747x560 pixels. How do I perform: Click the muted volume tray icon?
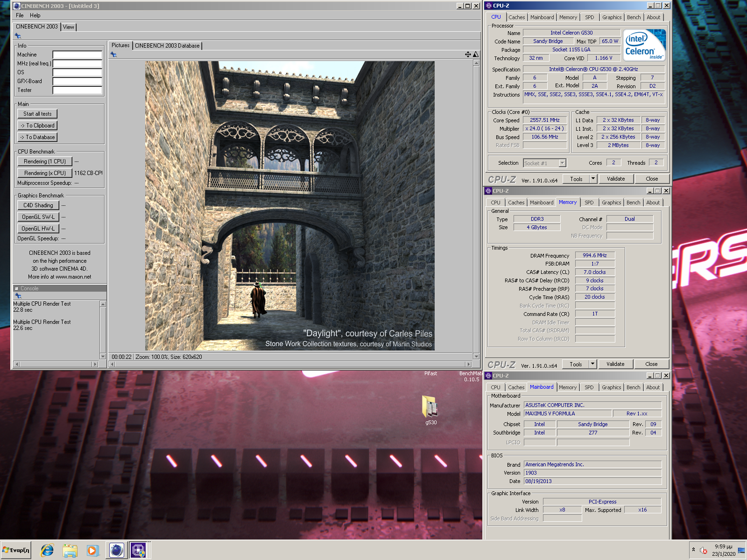(x=704, y=551)
